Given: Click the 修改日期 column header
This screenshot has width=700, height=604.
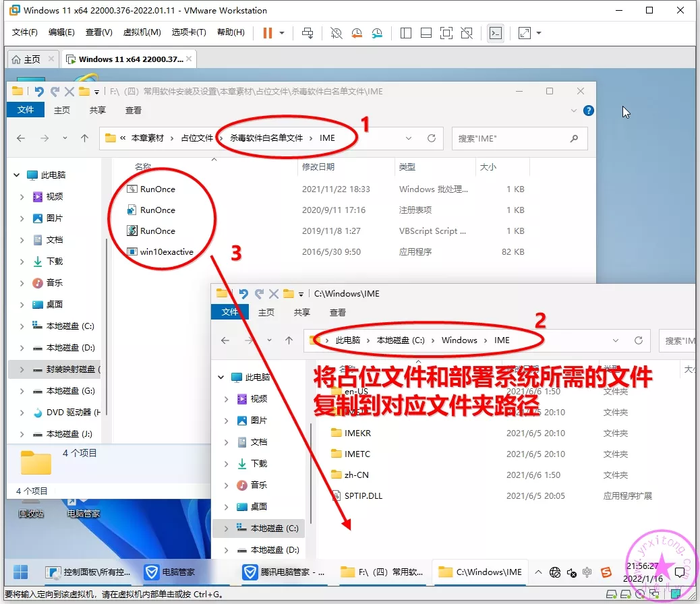Looking at the screenshot, I should coord(318,167).
